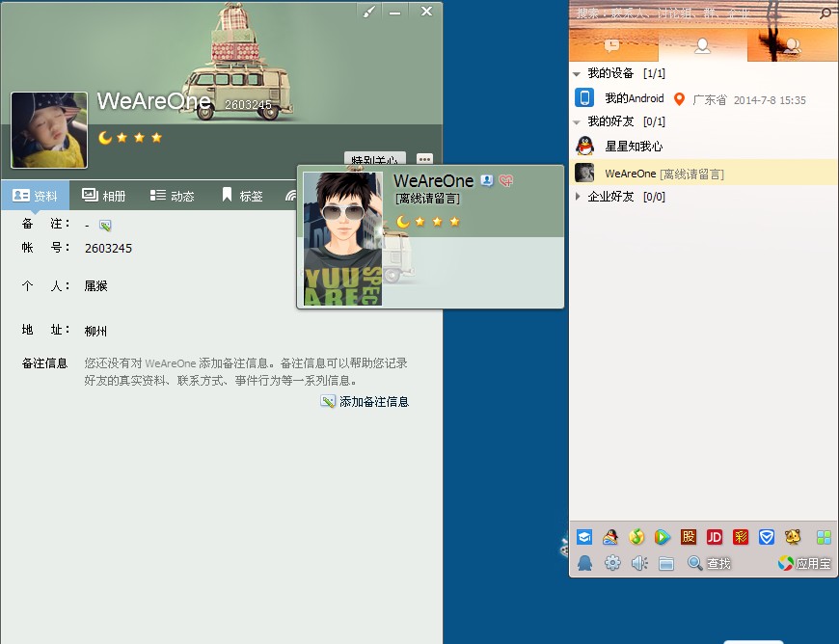Open the file assistant folder icon
Viewport: 839px width, 644px height.
(666, 563)
